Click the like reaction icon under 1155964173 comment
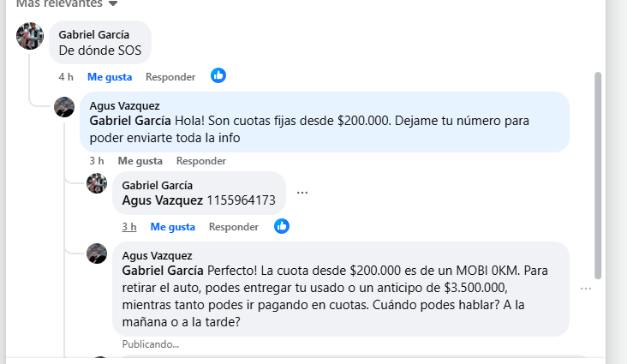Viewport: 627px width, 364px height. point(282,227)
